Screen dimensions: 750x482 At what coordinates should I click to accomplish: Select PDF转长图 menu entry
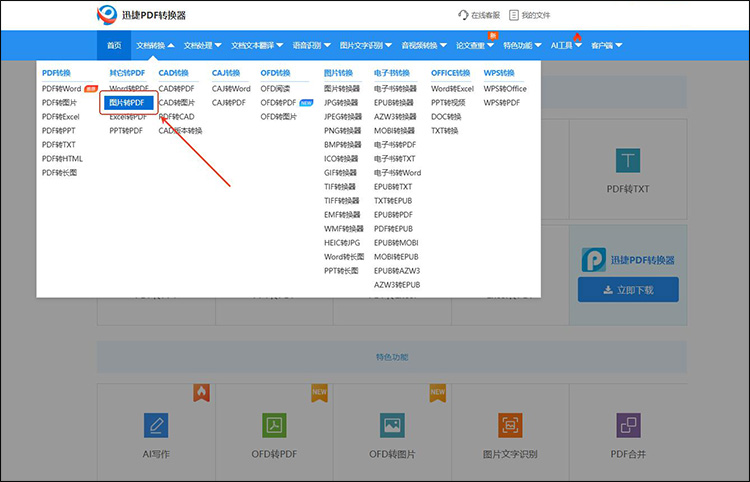(x=59, y=173)
